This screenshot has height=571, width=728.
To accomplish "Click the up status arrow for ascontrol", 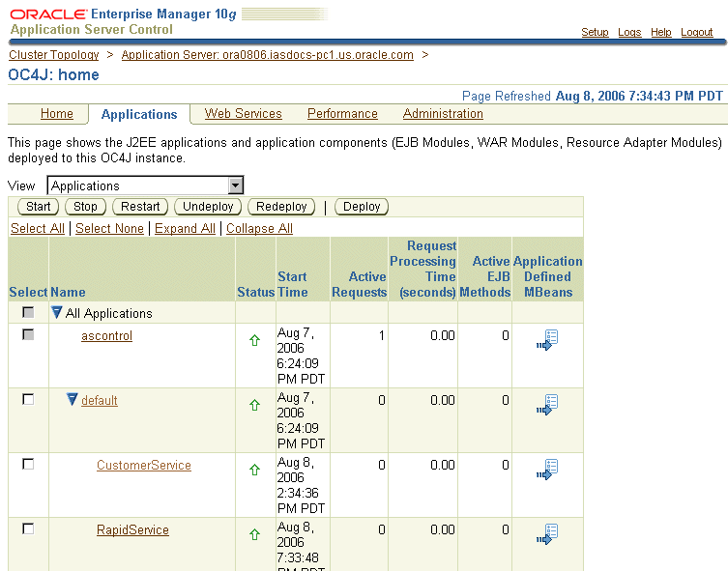I will coord(254,340).
